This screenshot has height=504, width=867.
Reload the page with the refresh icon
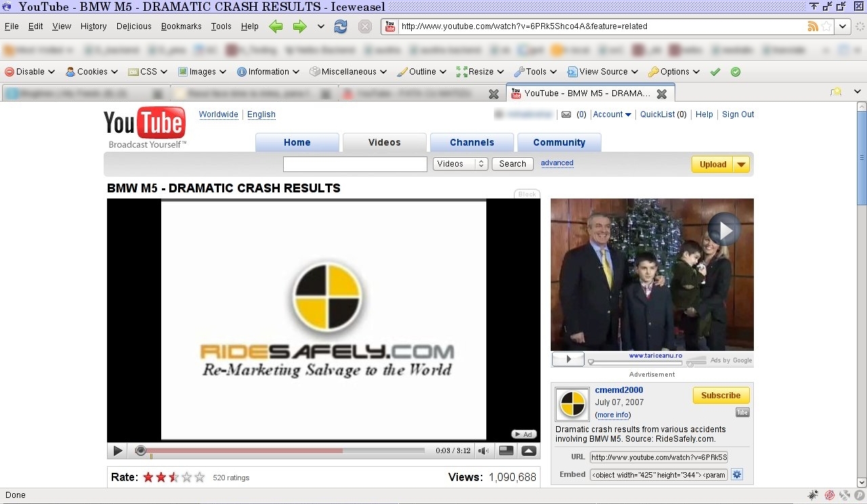(341, 26)
